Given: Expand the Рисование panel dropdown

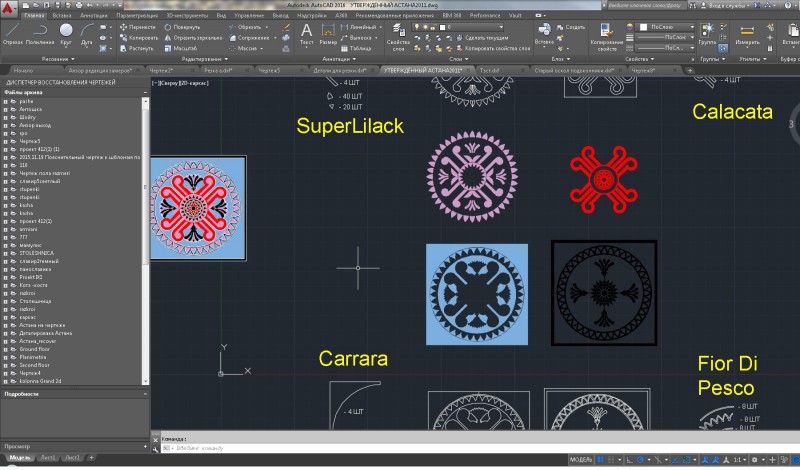Looking at the screenshot, I should click(x=58, y=59).
